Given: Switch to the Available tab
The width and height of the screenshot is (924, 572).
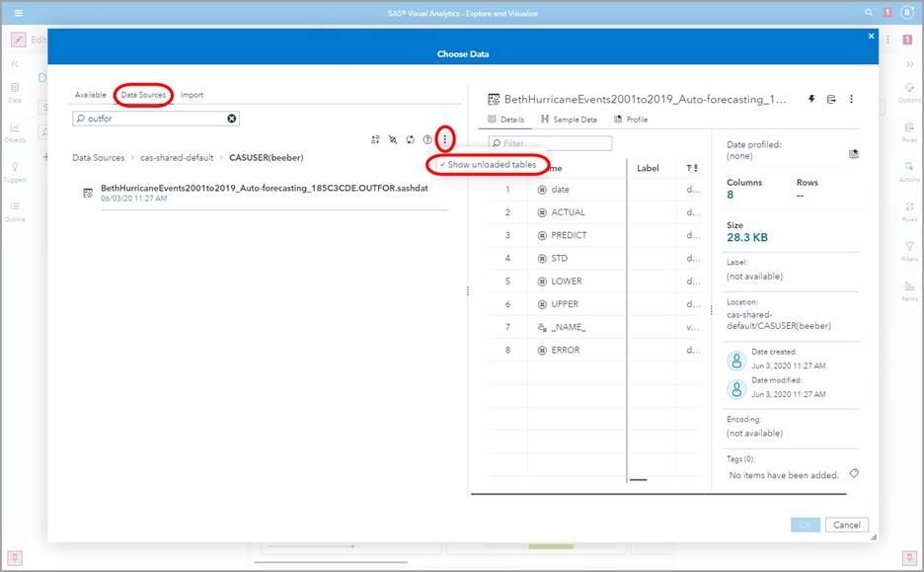Looking at the screenshot, I should pos(91,95).
